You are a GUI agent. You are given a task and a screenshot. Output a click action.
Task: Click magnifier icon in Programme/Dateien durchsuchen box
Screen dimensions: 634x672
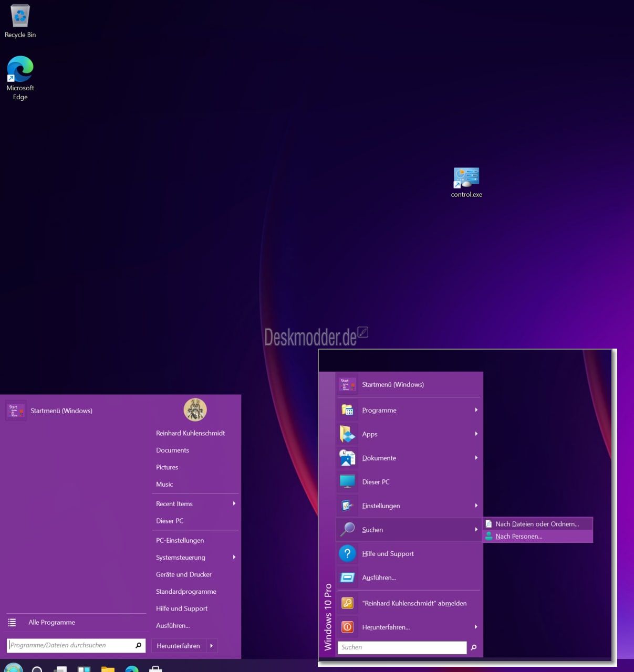[x=139, y=645]
